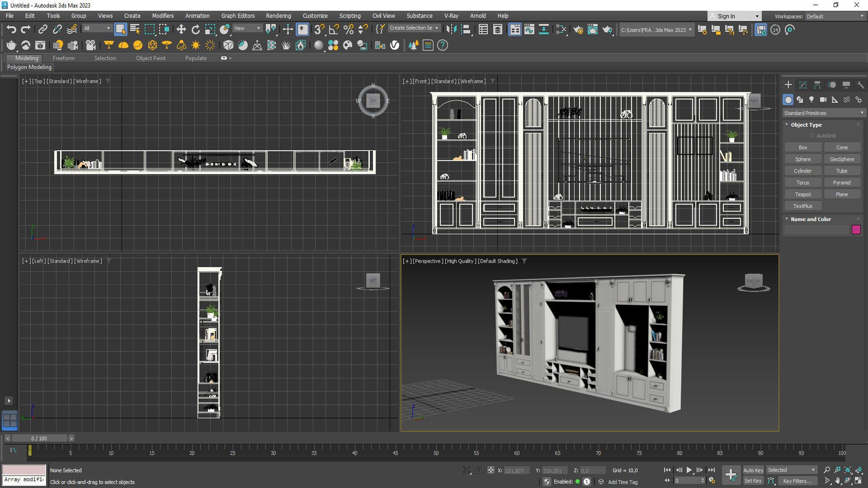Collapse the Object Type rollout
The image size is (868, 488).
[806, 125]
